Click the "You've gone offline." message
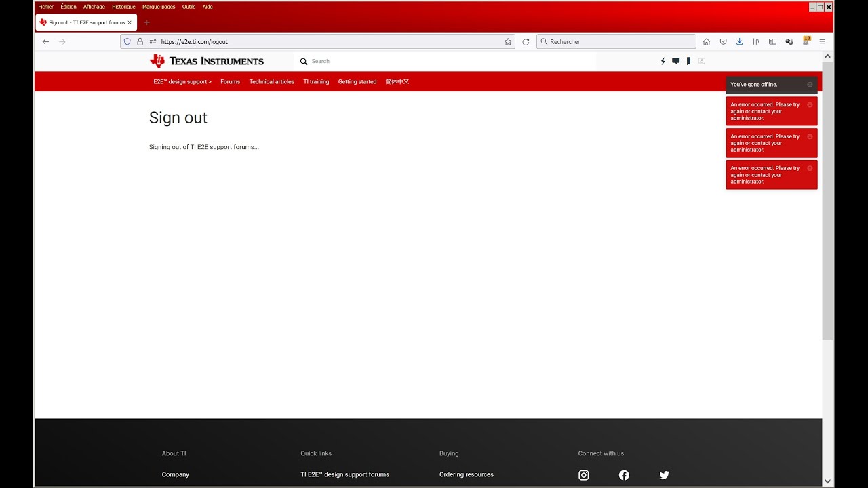 tap(754, 85)
